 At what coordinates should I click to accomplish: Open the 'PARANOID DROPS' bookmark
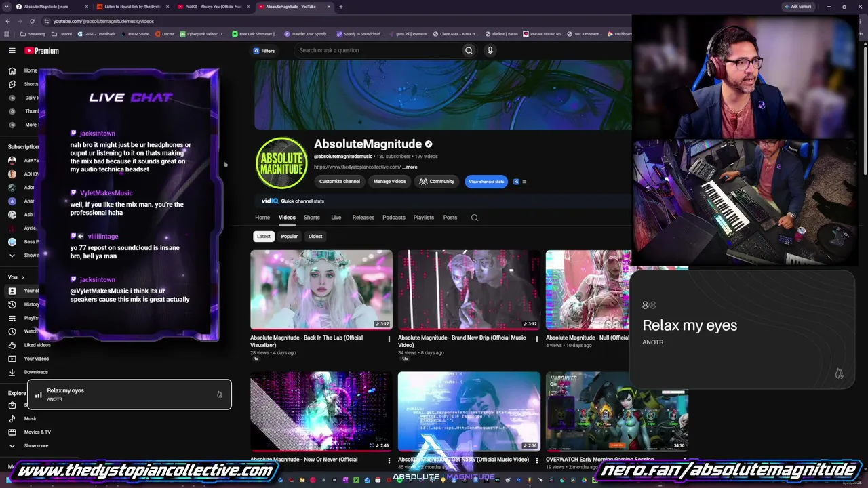point(542,34)
